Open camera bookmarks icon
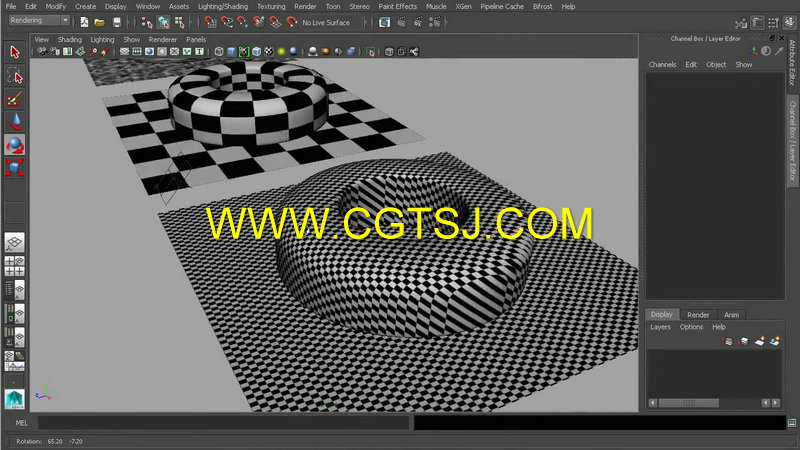This screenshot has height=450, width=800. (67, 52)
